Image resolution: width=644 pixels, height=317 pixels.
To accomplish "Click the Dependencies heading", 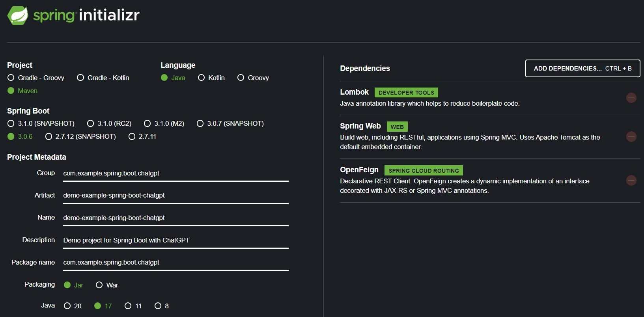I will [365, 69].
